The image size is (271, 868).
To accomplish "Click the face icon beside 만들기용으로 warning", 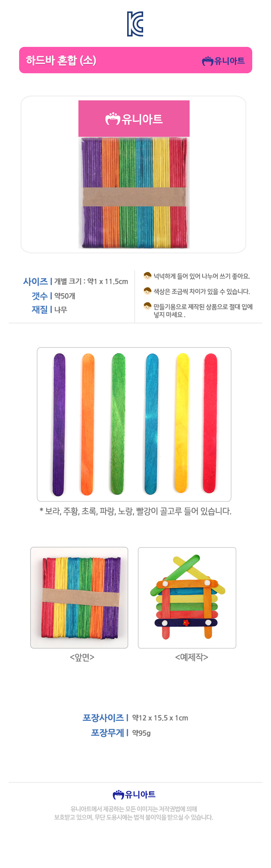I will (x=147, y=306).
